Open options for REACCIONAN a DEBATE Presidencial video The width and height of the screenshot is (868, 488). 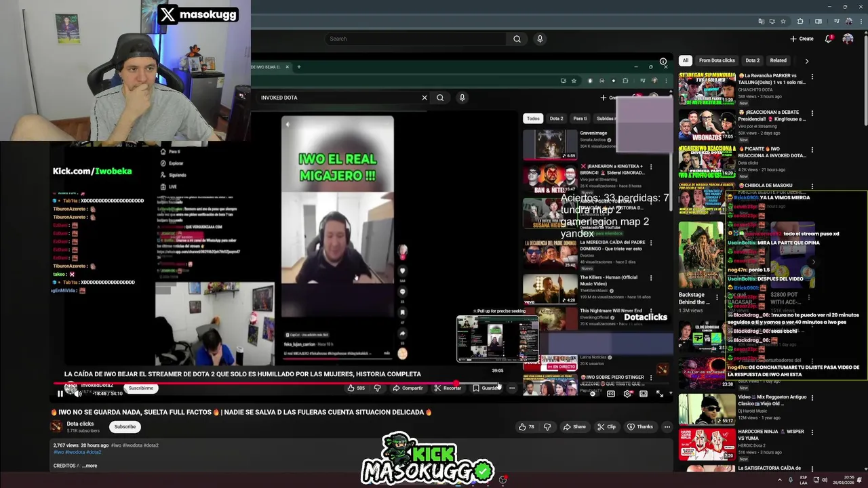[x=812, y=113]
